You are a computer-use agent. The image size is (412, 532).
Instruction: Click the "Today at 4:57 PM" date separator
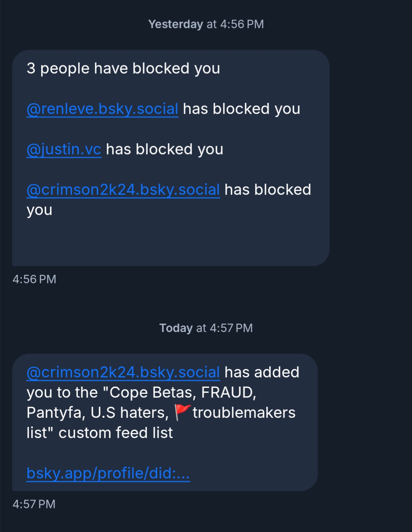(206, 328)
